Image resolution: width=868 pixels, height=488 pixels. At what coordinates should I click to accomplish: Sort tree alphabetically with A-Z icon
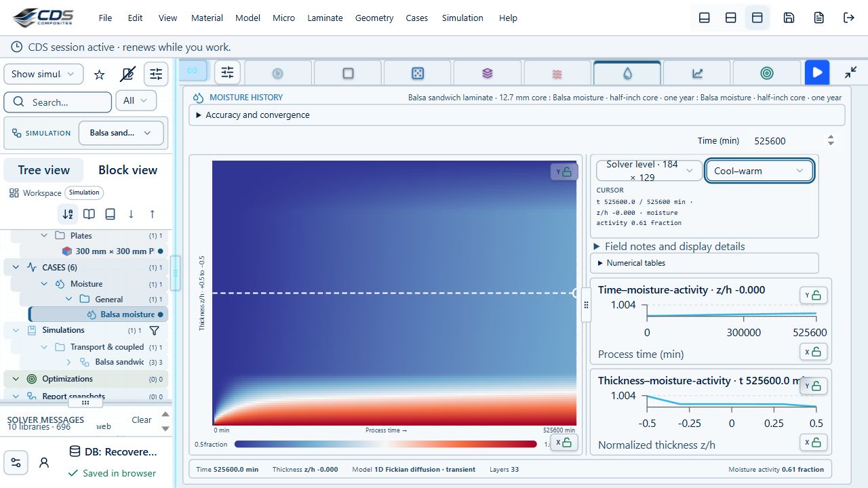point(68,214)
